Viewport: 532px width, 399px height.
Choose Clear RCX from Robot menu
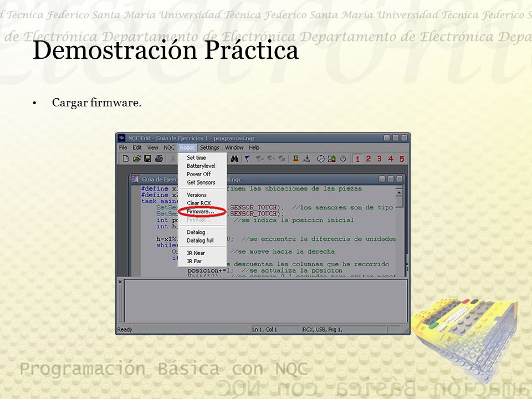pos(202,203)
